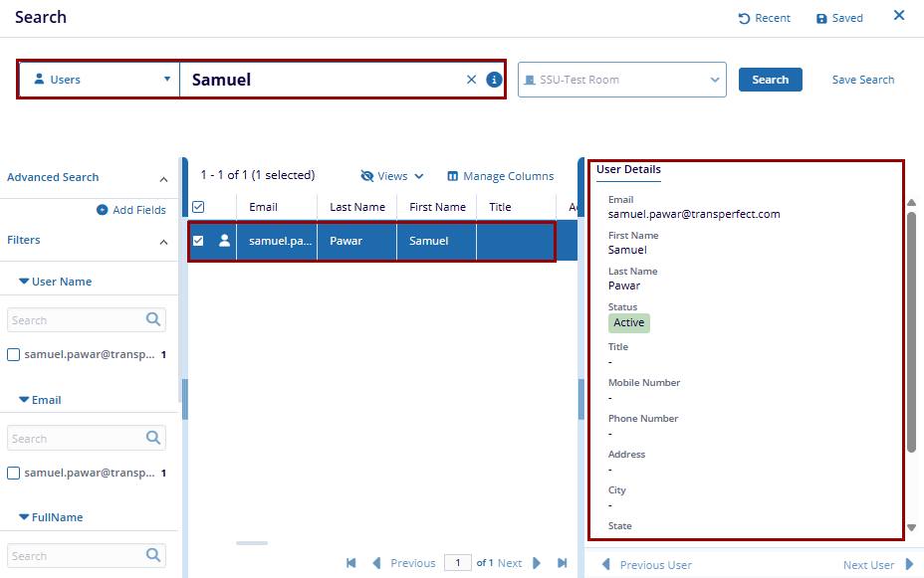Screen dimensions: 924x578
Task: Click magnifier icon in User Name filter
Action: pos(153,319)
